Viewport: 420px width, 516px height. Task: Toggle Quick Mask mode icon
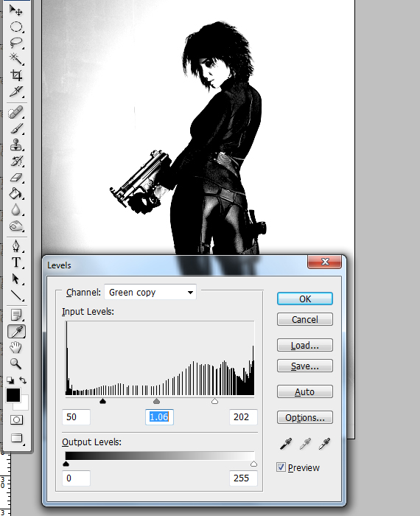(x=16, y=420)
